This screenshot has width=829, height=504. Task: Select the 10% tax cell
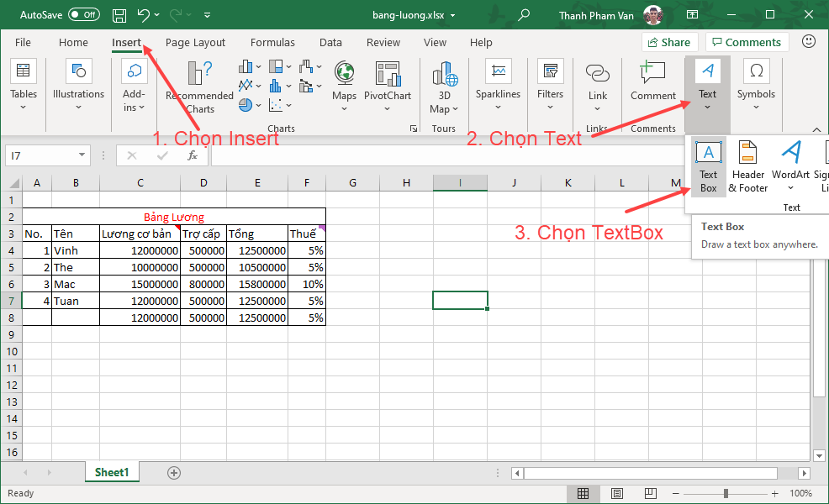307,284
